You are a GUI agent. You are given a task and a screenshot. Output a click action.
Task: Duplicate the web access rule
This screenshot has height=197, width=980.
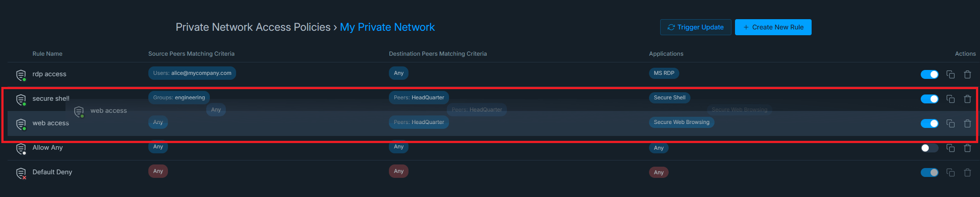[x=950, y=123]
